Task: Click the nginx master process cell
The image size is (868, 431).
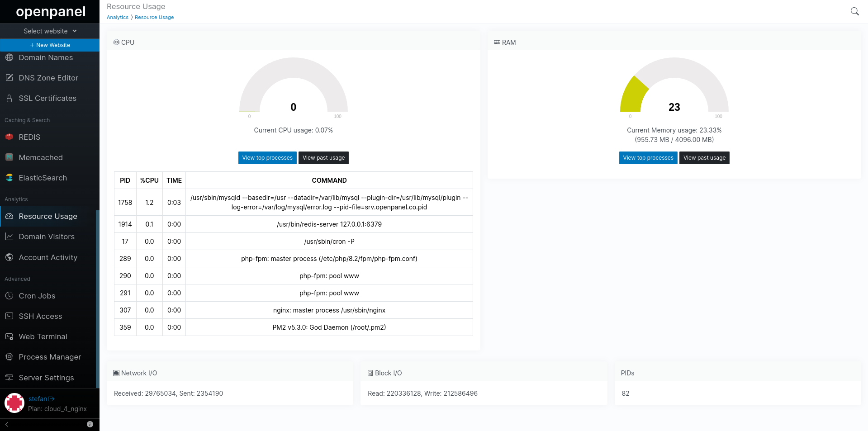Action: click(329, 310)
